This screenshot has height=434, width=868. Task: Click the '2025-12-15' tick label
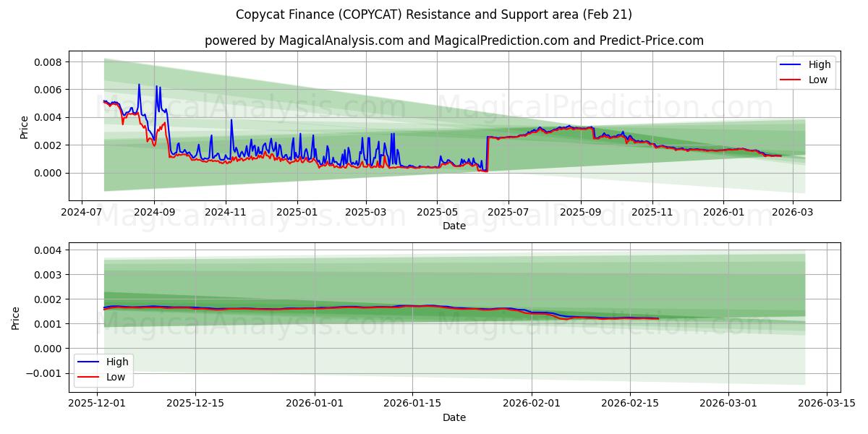tap(196, 404)
